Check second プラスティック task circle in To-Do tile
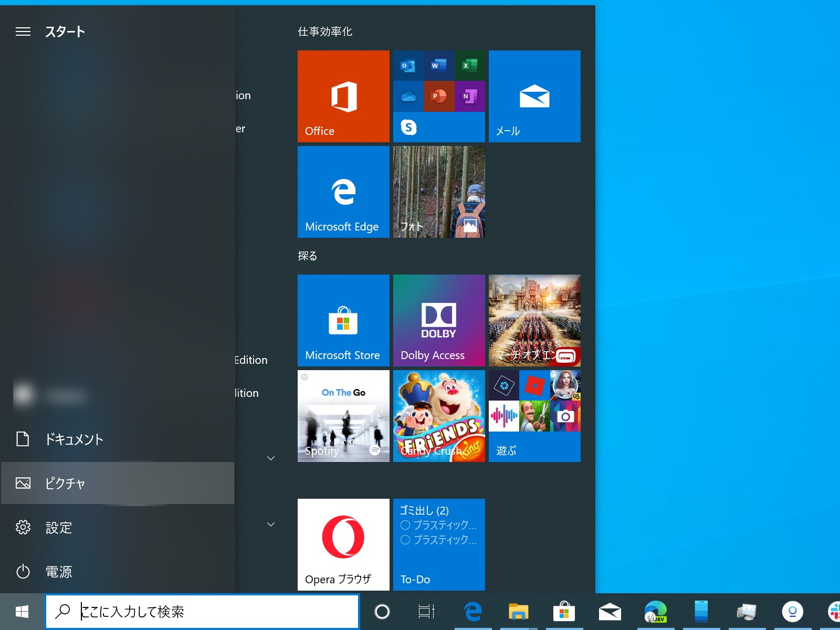 click(x=405, y=540)
